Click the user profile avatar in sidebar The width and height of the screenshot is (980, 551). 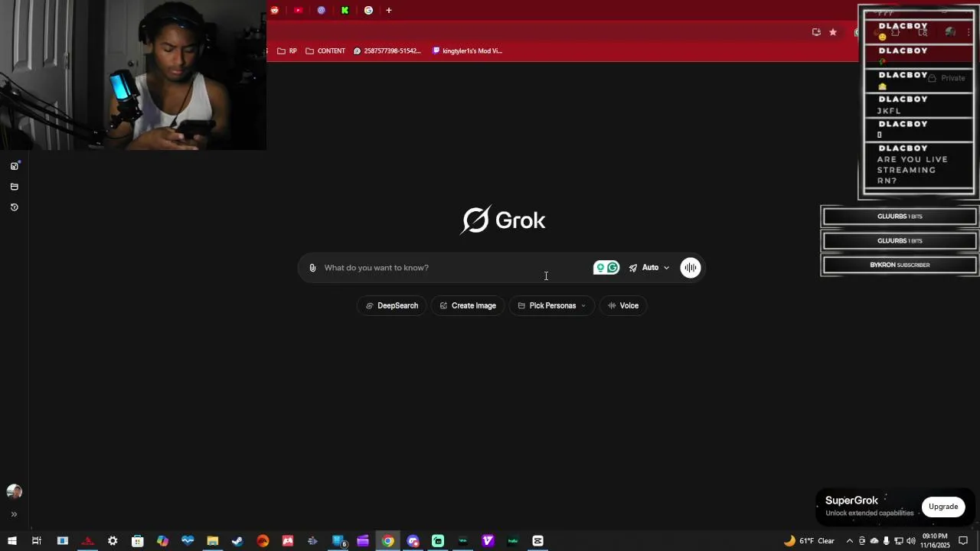point(14,492)
